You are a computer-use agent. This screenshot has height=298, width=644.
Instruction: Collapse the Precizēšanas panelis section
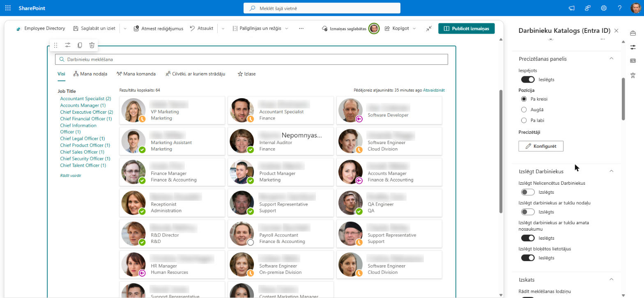click(x=611, y=59)
